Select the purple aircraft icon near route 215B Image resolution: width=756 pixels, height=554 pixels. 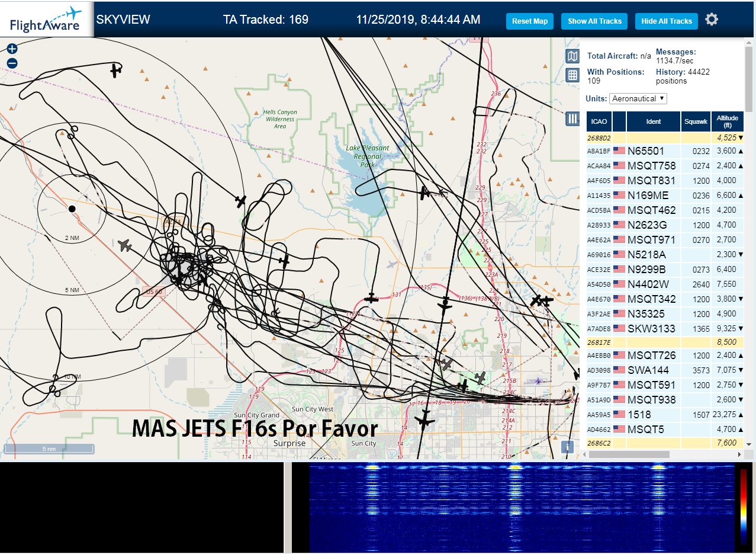pos(538,380)
